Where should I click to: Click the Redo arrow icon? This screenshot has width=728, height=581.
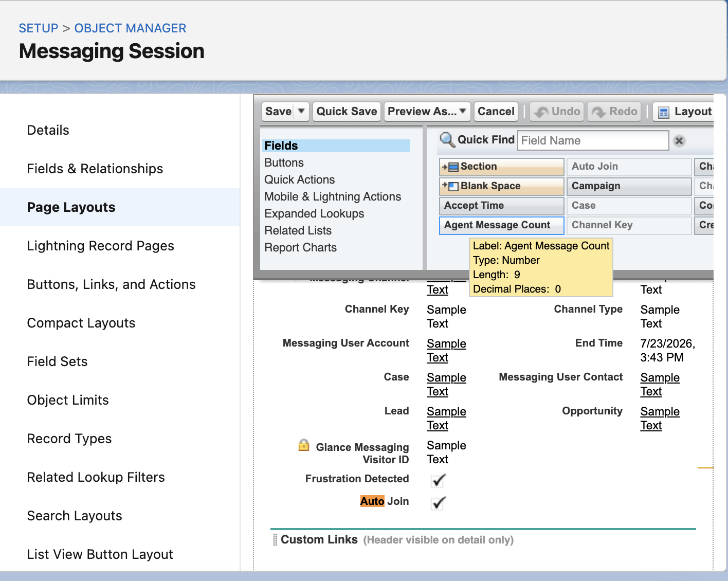[599, 112]
